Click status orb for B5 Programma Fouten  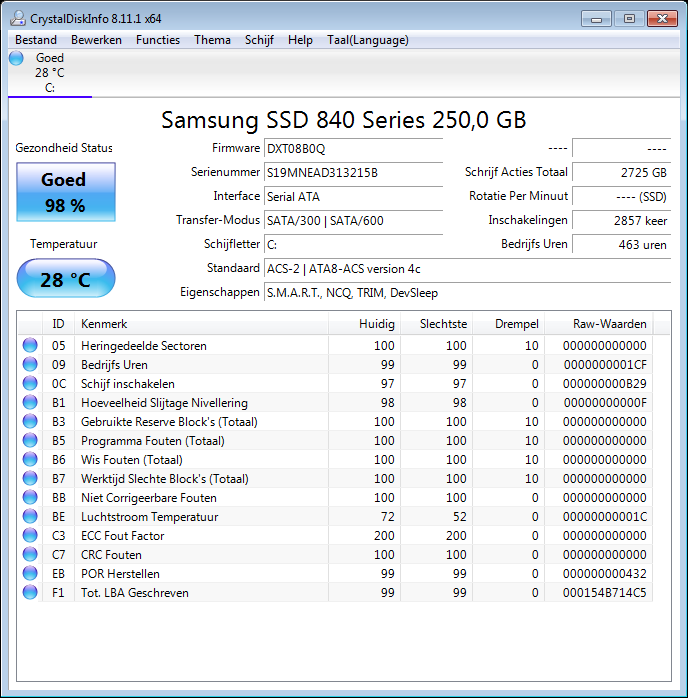pyautogui.click(x=30, y=440)
